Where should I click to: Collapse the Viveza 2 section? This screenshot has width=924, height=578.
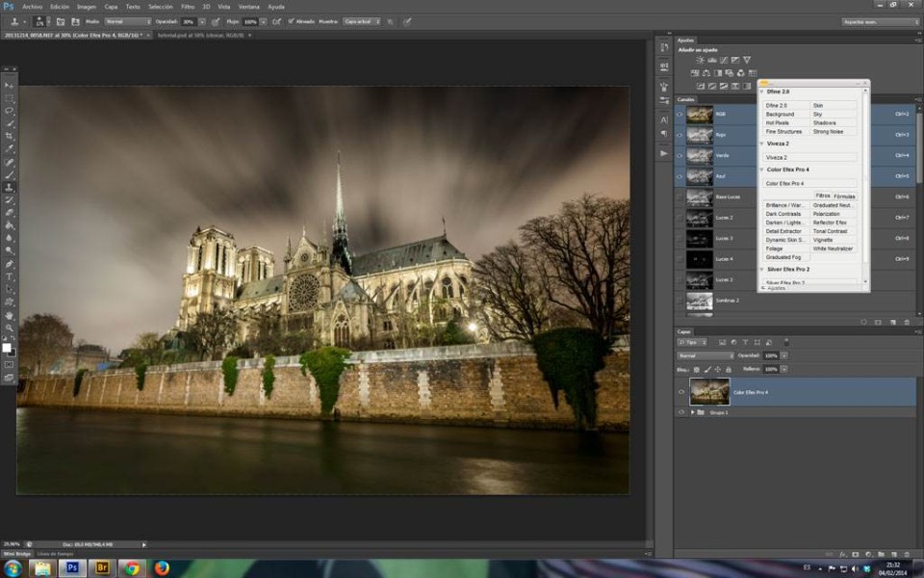761,143
